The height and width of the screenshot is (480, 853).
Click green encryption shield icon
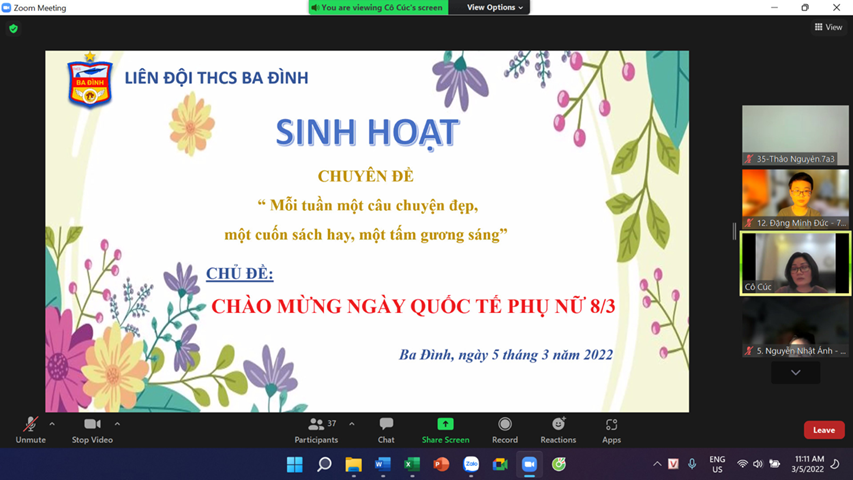[x=14, y=28]
